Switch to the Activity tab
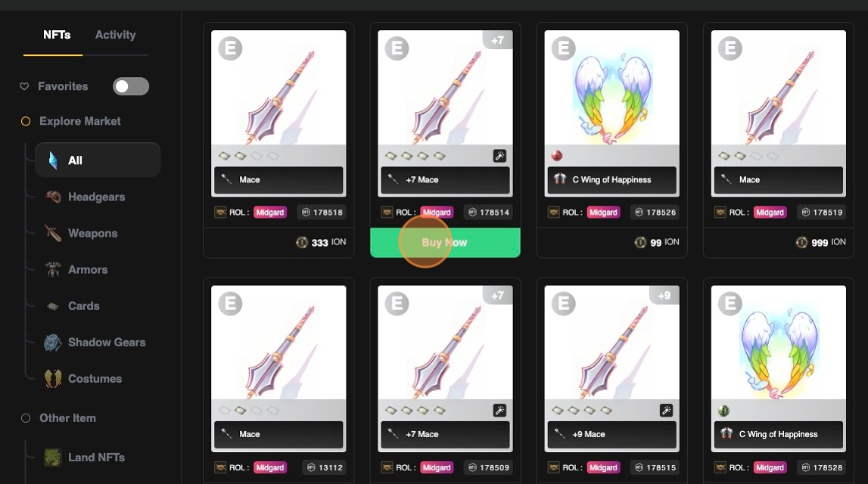 pos(115,35)
